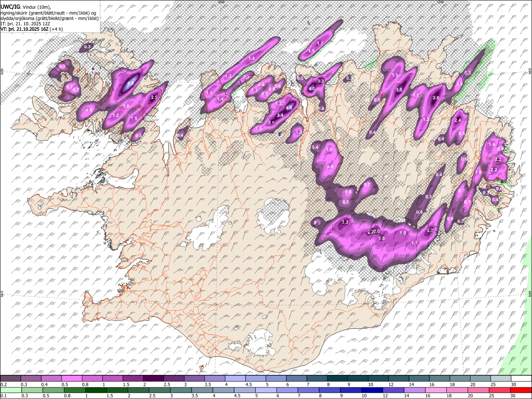Select lower scale swatch between 5 and 6
This screenshot has height=399, width=532.
coord(266,390)
